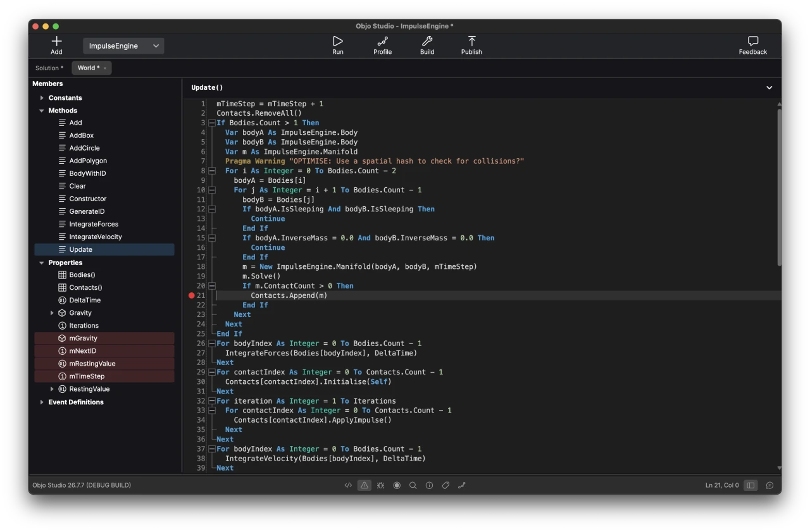
Task: Click the chat bubble icon in status bar
Action: tap(769, 485)
